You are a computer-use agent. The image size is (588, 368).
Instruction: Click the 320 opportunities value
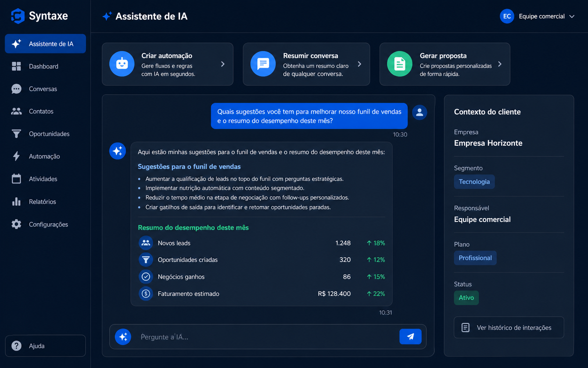pyautogui.click(x=345, y=260)
